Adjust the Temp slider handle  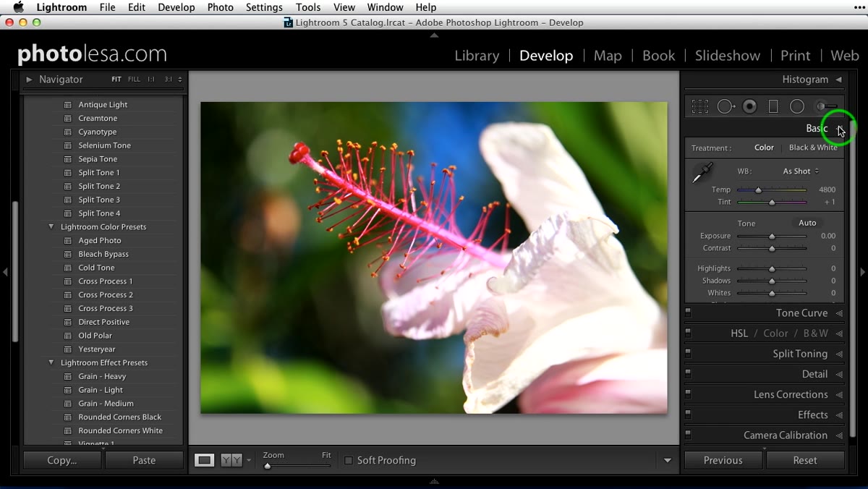(758, 190)
